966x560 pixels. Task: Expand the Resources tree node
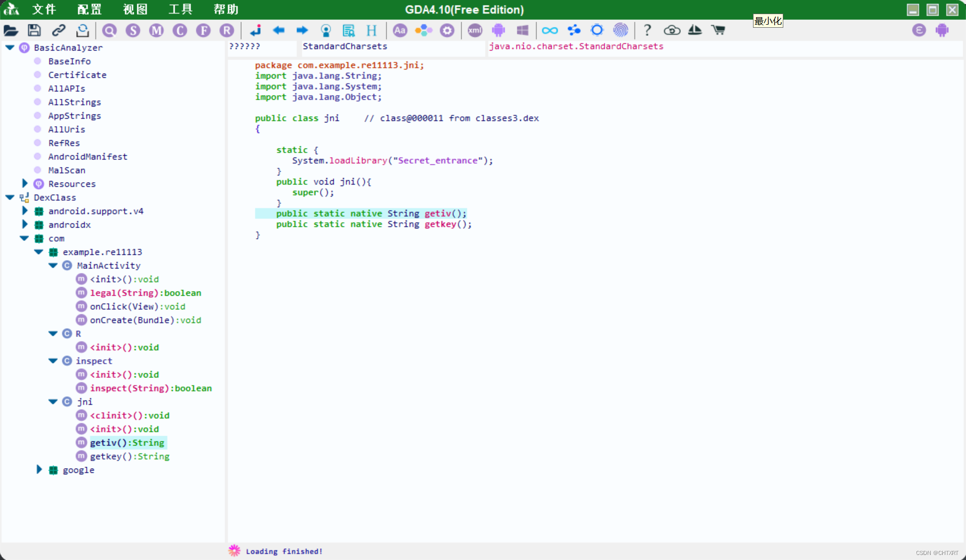point(24,183)
